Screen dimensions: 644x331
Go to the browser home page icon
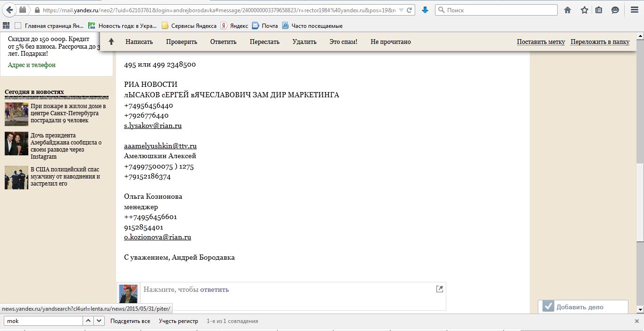[x=568, y=10]
